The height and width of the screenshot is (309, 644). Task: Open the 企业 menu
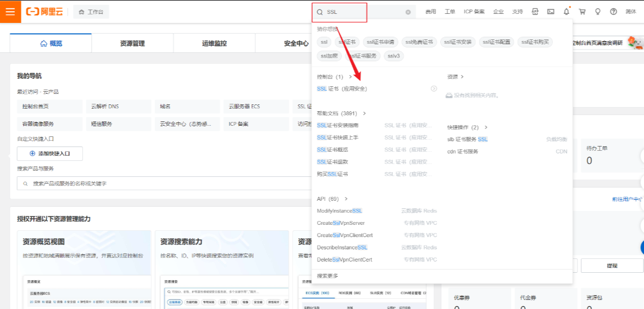498,12
